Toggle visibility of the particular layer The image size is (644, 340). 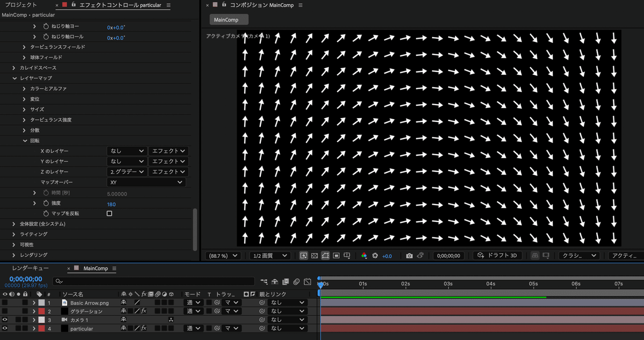4,328
